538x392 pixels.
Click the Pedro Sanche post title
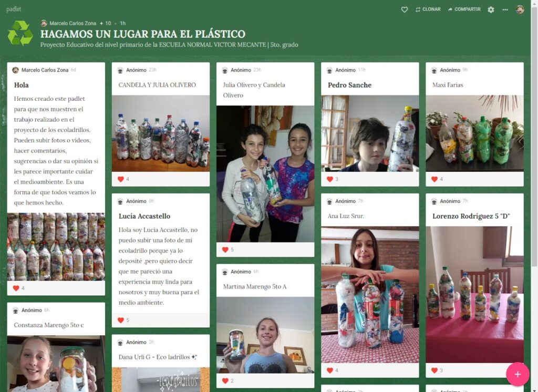(349, 85)
